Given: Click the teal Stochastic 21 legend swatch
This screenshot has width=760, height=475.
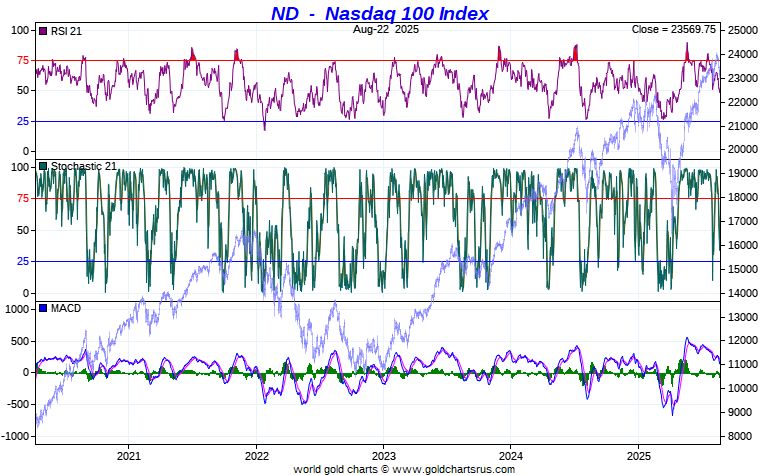Looking at the screenshot, I should click(x=43, y=166).
